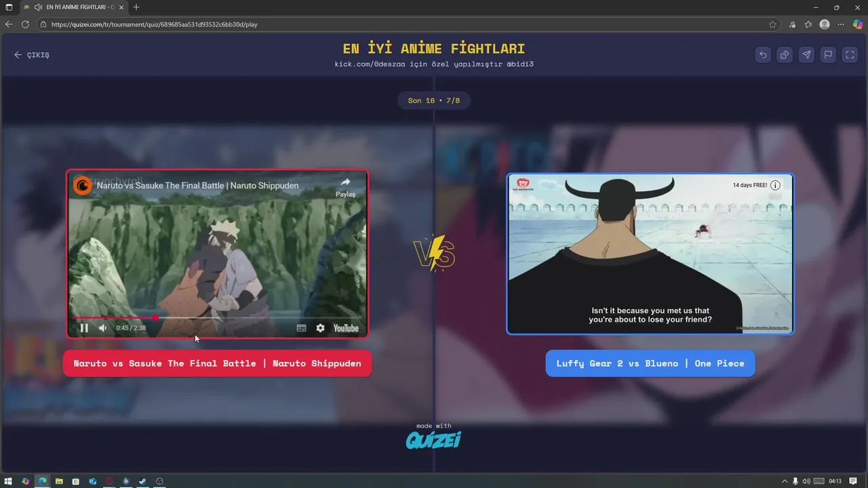Vote for Luffy Gear 2 vs Blueno button
The image size is (868, 488).
[650, 363]
